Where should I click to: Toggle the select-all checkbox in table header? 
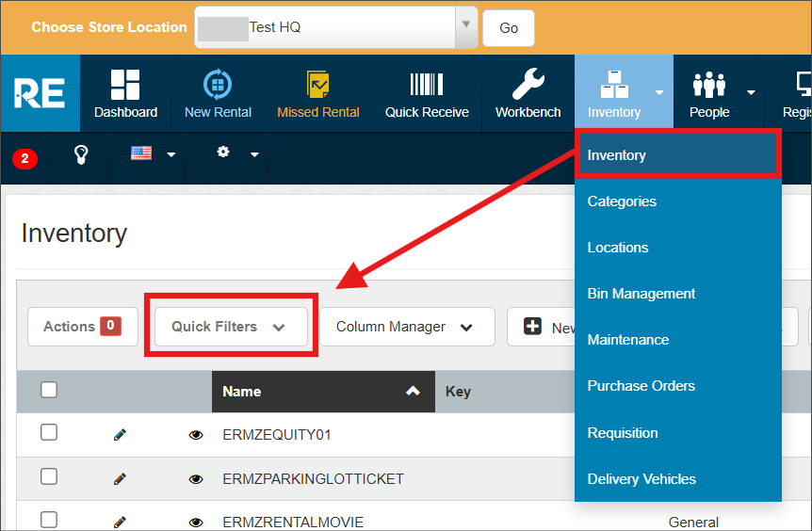coord(49,390)
